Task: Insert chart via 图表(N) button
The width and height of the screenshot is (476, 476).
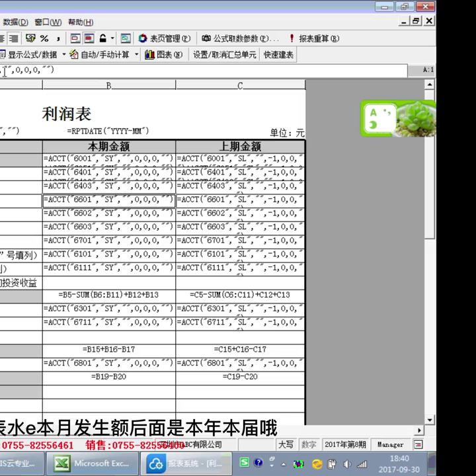Action: click(164, 55)
